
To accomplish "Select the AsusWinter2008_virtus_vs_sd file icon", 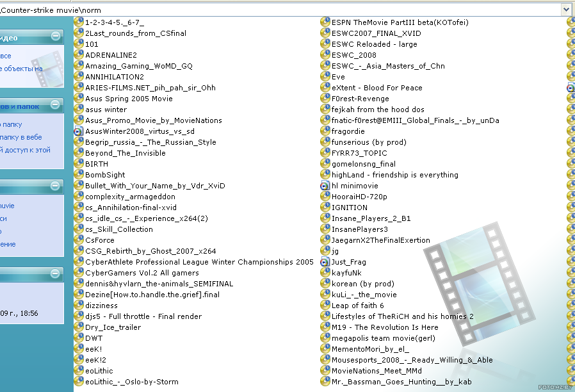I will [79, 131].
